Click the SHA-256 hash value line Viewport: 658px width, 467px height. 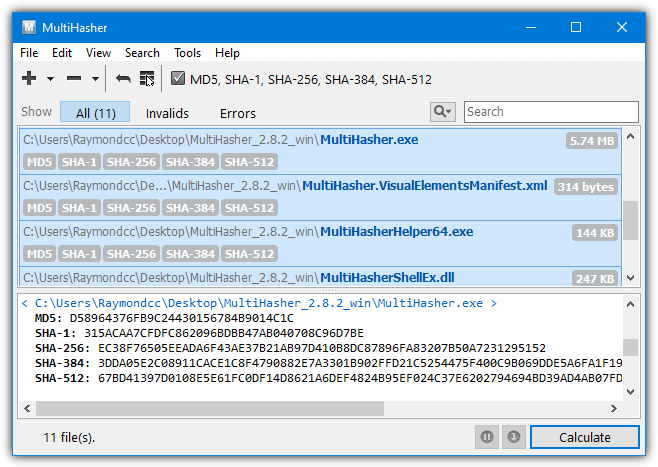click(x=290, y=348)
